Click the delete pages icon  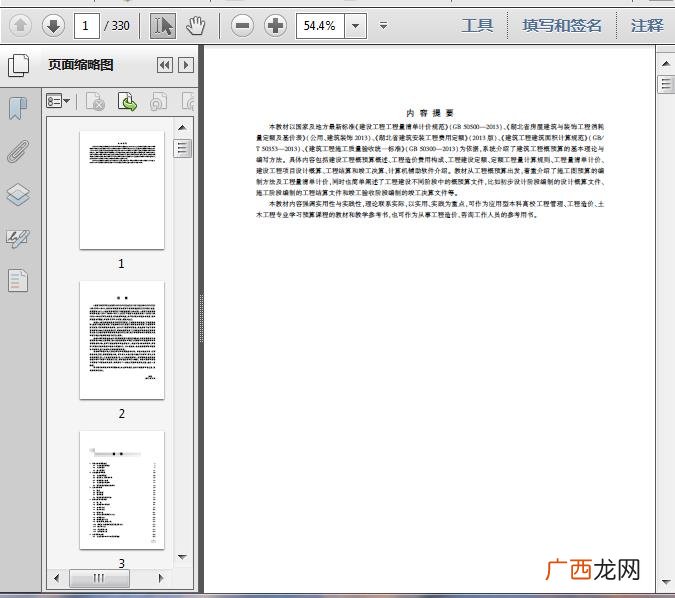pos(96,102)
